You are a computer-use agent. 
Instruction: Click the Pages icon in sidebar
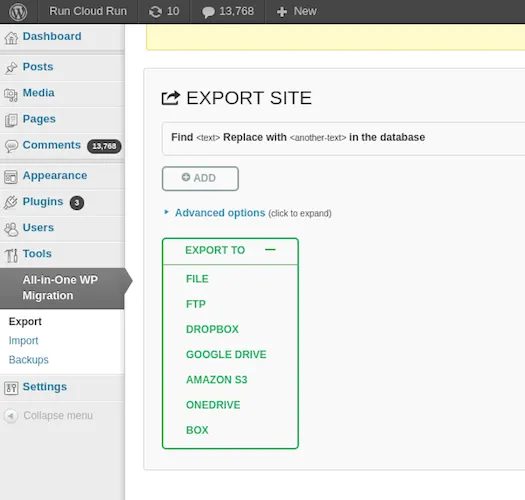11,121
